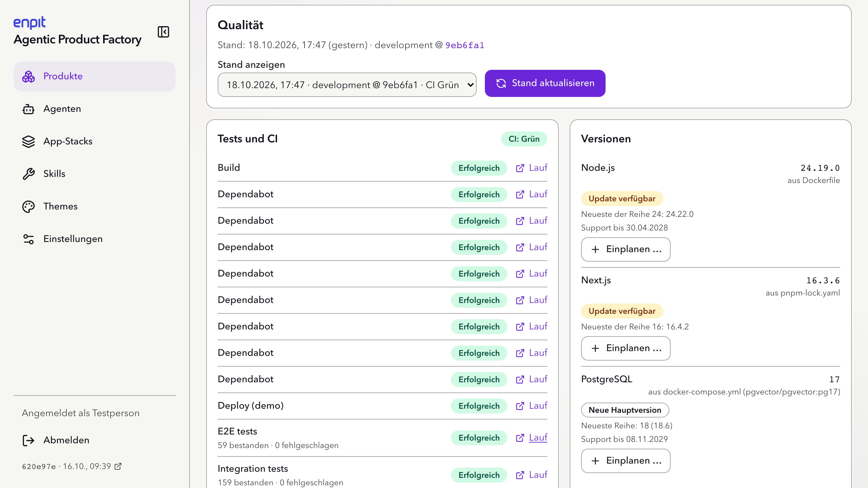Open Lauf link for Deploy (demo)
This screenshot has width=868, height=488.
click(531, 406)
